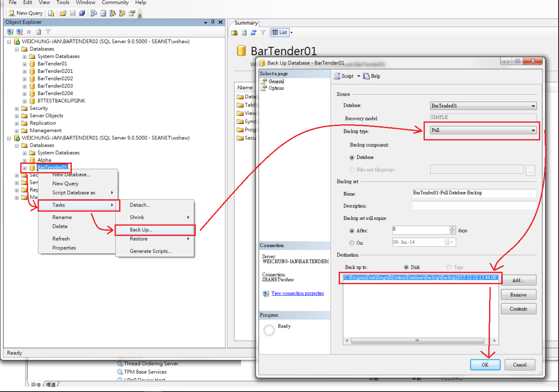Image resolution: width=559 pixels, height=392 pixels.
Task: Click the backup set Description input field
Action: [x=474, y=205]
